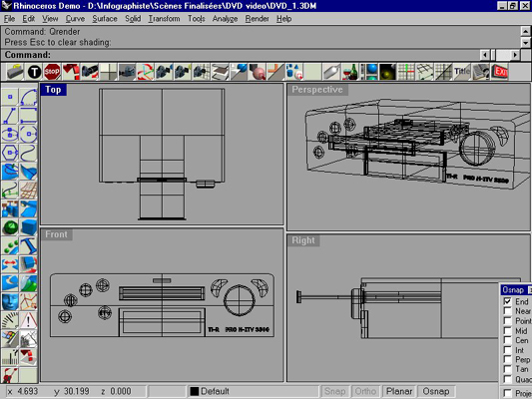The width and height of the screenshot is (532, 399).
Task: Open the Surface menu
Action: click(x=105, y=19)
